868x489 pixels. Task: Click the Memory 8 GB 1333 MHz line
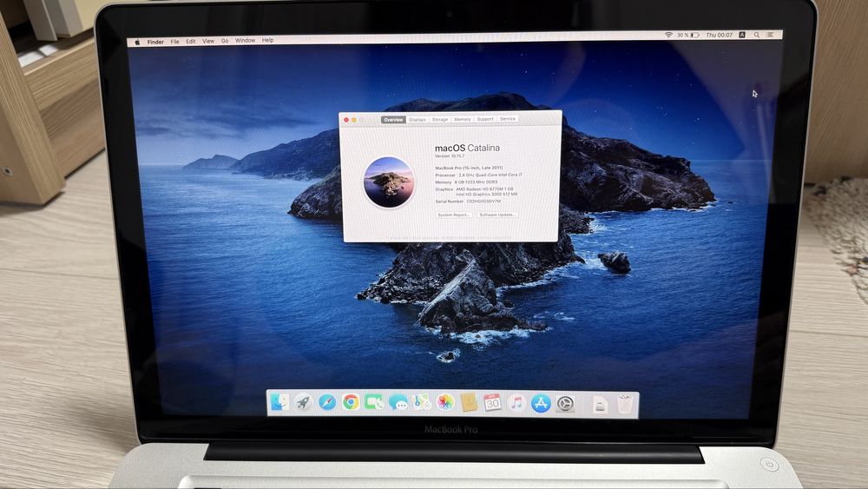[x=466, y=182]
